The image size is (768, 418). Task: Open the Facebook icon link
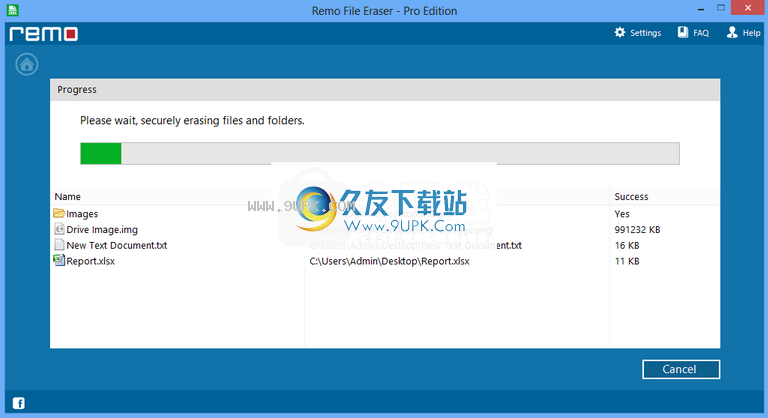tap(19, 403)
